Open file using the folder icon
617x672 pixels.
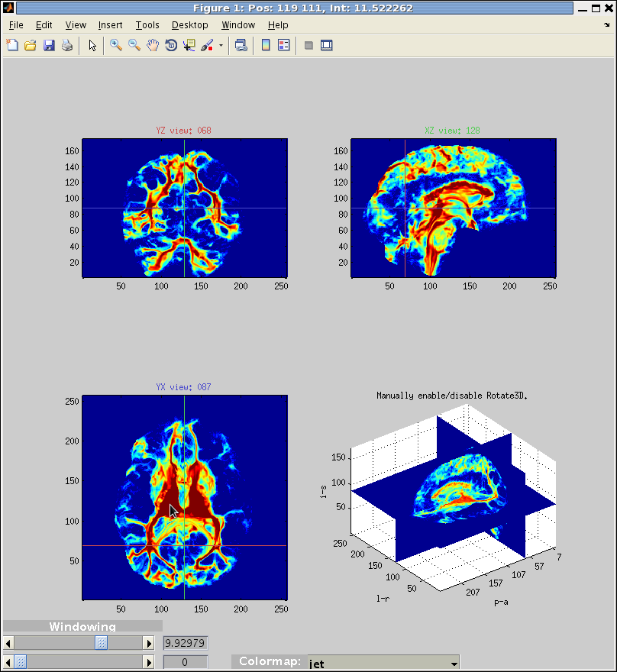coord(31,45)
